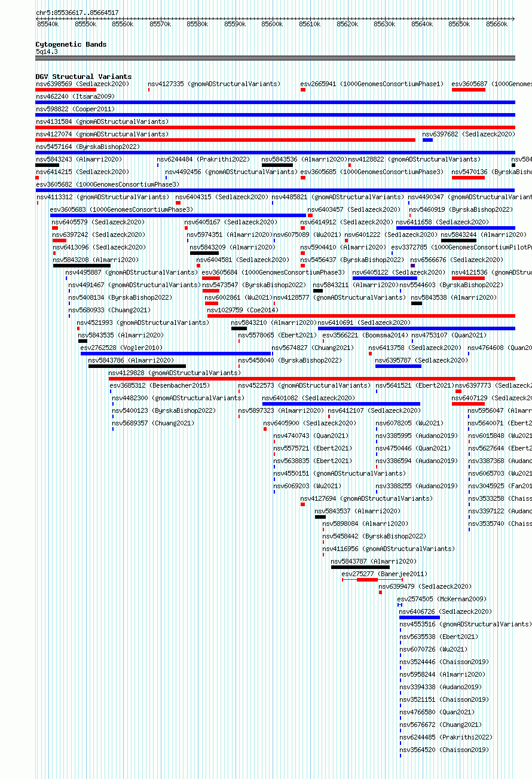Open variant nsv4485821 (gnomADStructuralVariants) label
Viewport: 532px width, 779px height.
coord(338,197)
